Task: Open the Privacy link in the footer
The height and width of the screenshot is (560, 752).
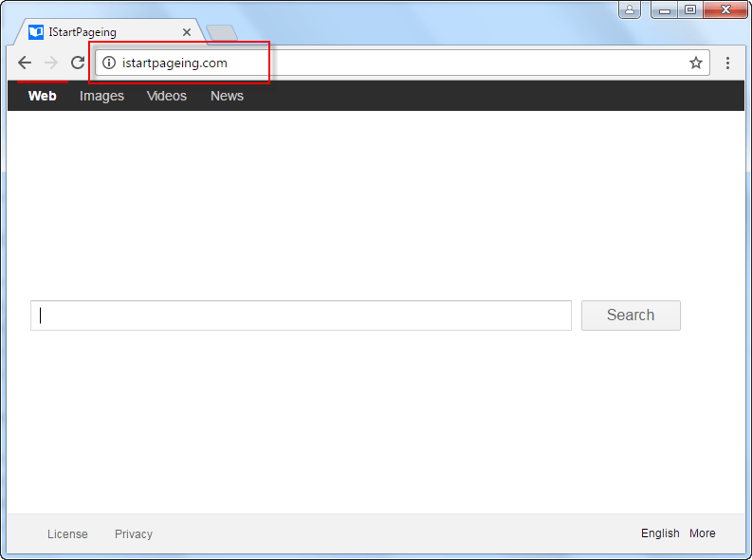Action: click(x=134, y=533)
